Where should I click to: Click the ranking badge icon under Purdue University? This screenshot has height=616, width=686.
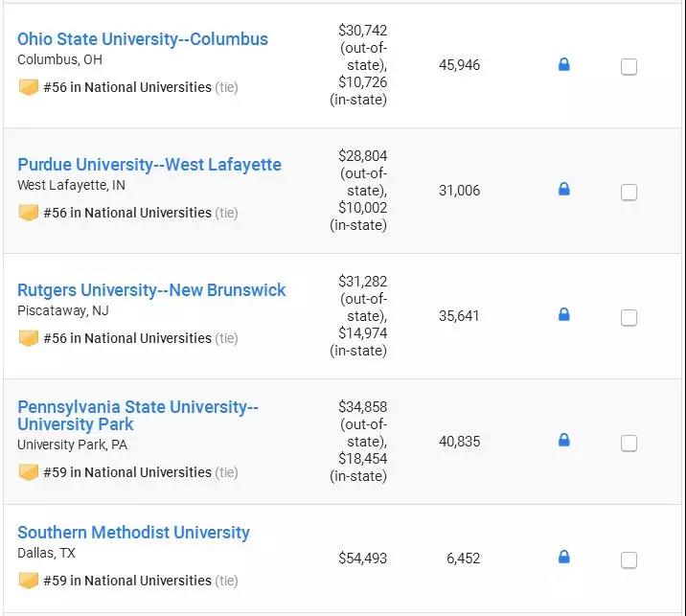tap(29, 213)
